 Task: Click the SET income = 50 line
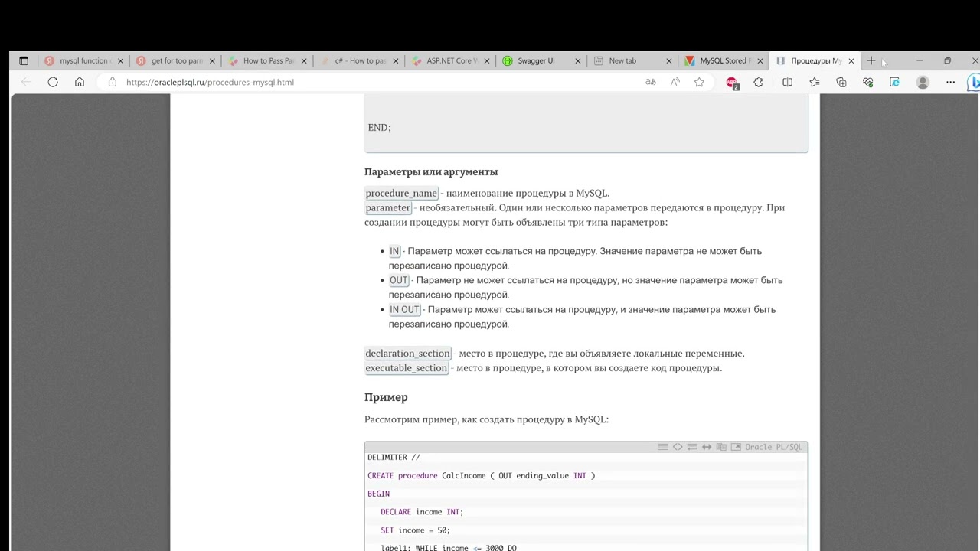click(415, 530)
